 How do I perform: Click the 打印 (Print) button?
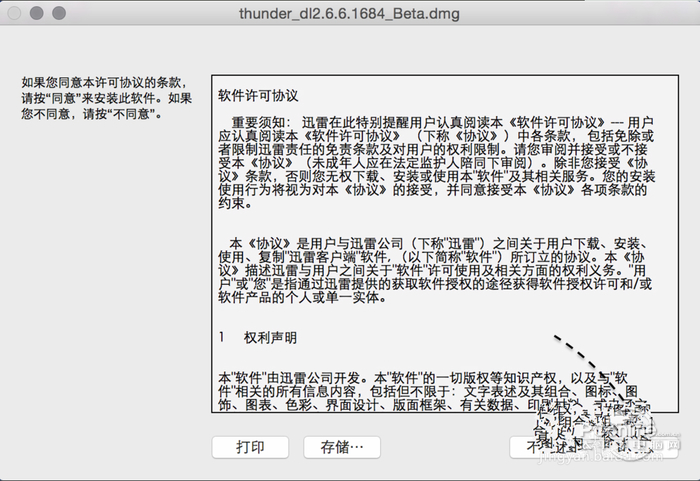tap(250, 447)
